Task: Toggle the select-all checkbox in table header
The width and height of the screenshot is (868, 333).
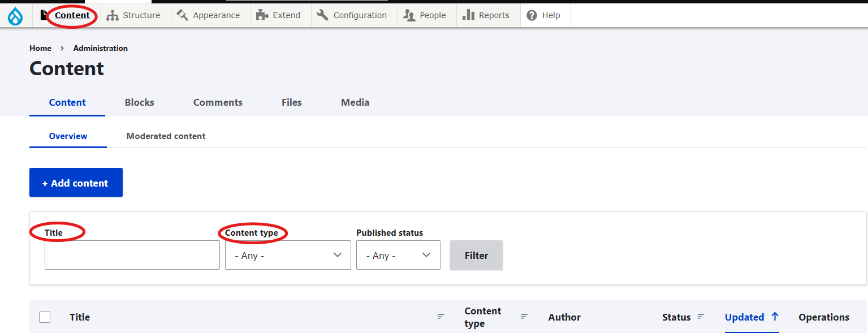Action: point(45,317)
